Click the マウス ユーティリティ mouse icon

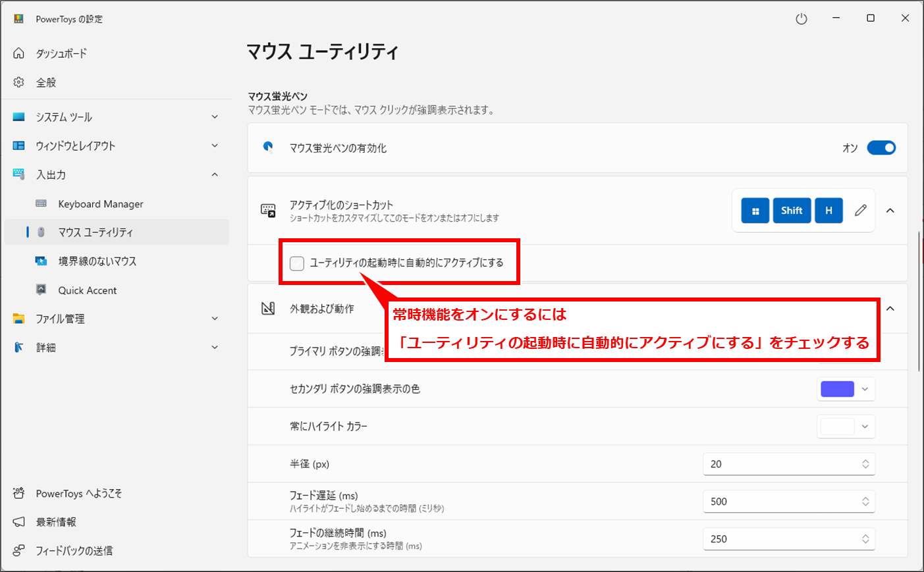(41, 232)
